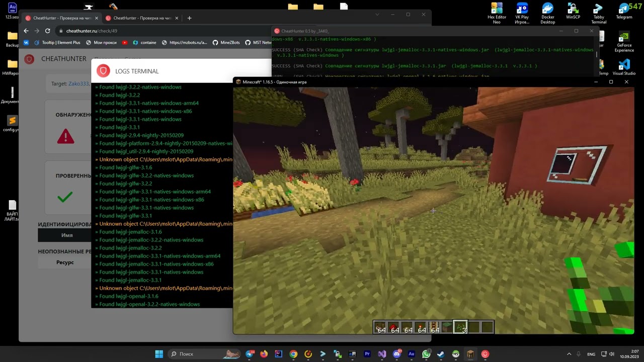Select hotbar slot with count 3 in Minecraft

[x=460, y=327]
